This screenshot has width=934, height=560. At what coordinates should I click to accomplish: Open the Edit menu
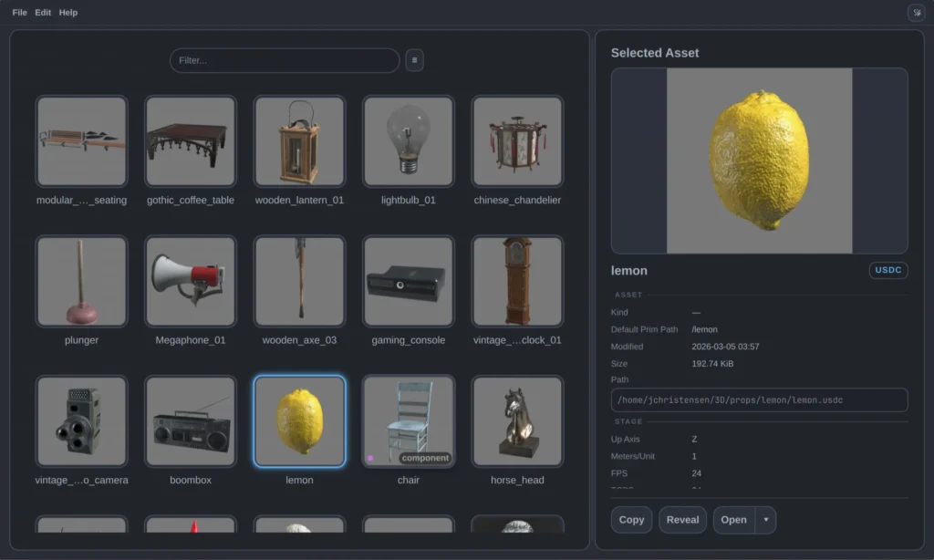pyautogui.click(x=43, y=13)
